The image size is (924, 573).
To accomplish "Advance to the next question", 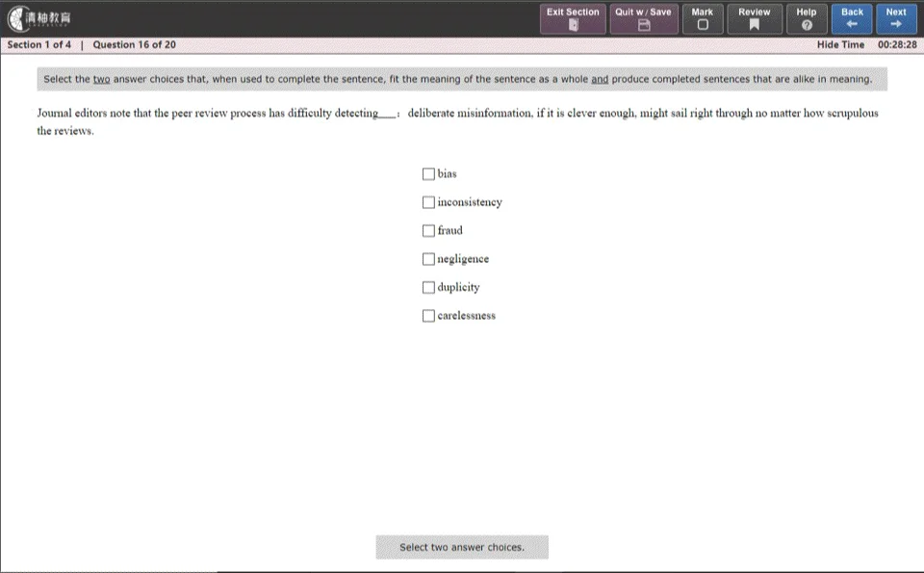I will pyautogui.click(x=896, y=18).
